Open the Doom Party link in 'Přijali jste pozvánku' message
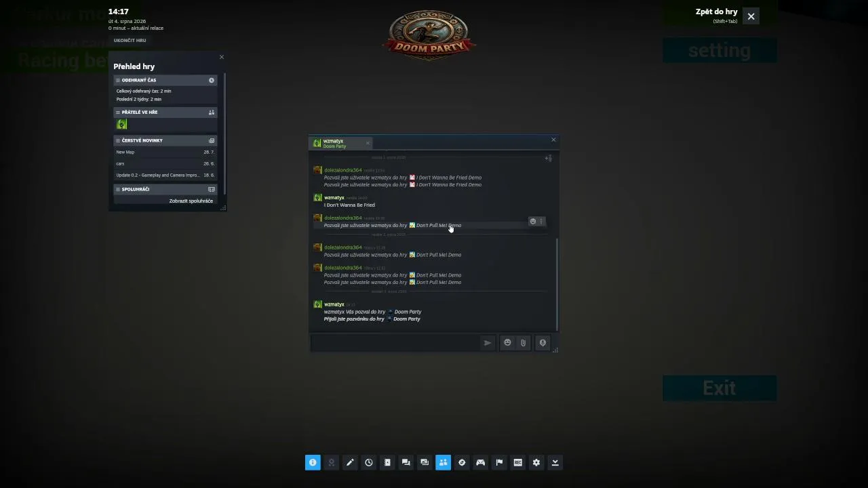Screen dimensions: 868x488 click(x=407, y=319)
